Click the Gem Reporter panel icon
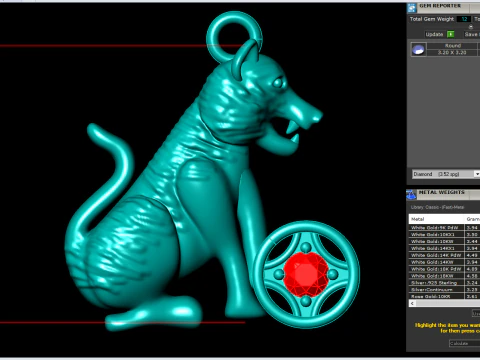 [x=412, y=8]
